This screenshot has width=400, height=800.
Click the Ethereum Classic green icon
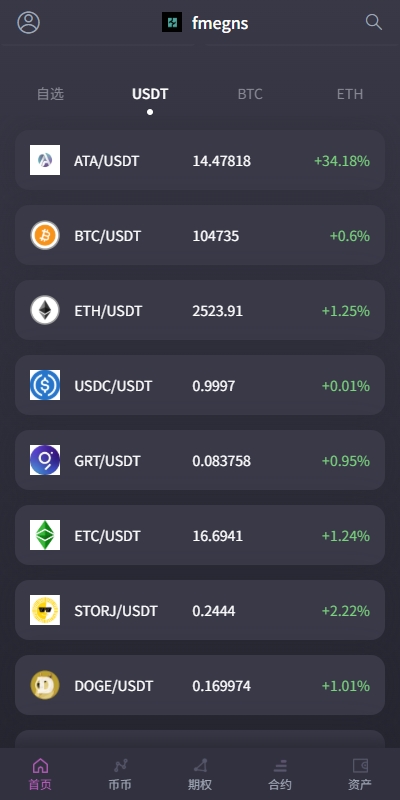[45, 535]
